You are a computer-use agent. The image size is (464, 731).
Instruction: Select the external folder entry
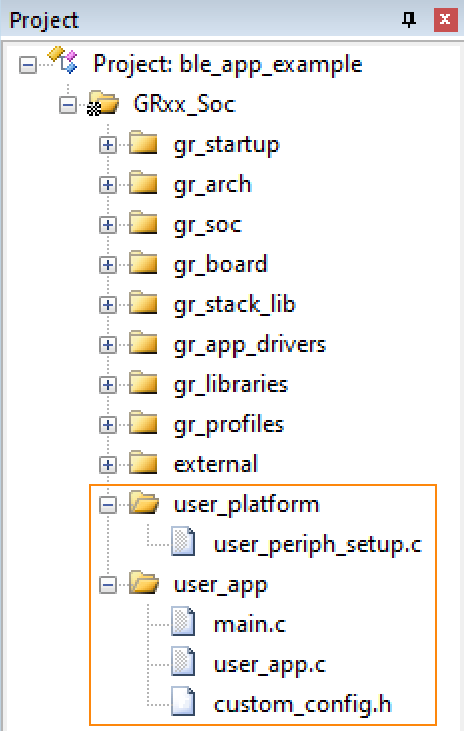click(x=215, y=464)
